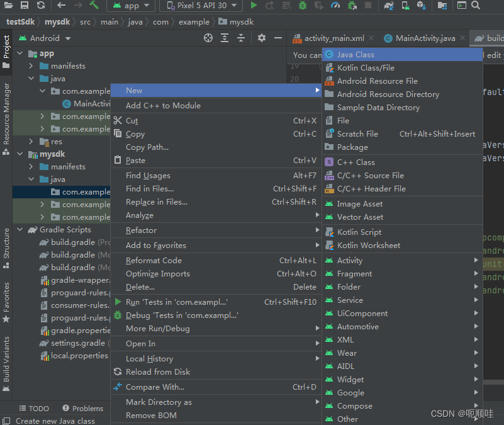Open the Device Manager

406,6
